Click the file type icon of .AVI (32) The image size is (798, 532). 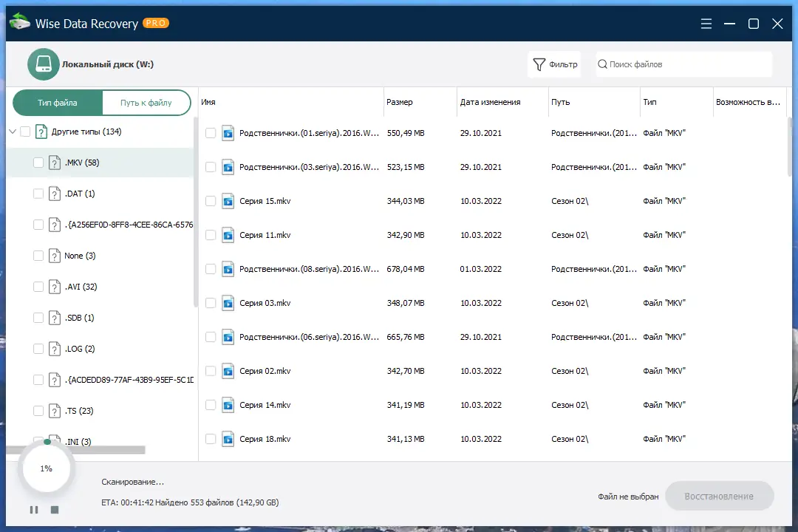(55, 287)
